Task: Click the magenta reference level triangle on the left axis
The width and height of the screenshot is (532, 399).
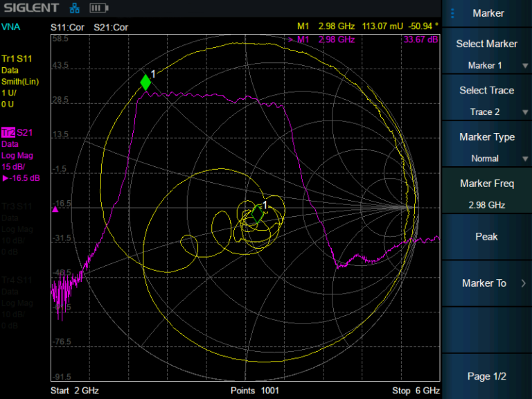Action: tap(55, 208)
